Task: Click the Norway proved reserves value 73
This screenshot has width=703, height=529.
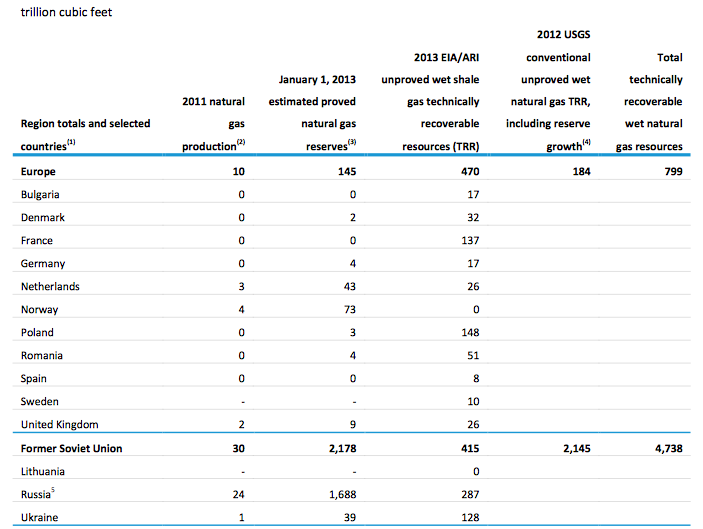Action: [350, 309]
